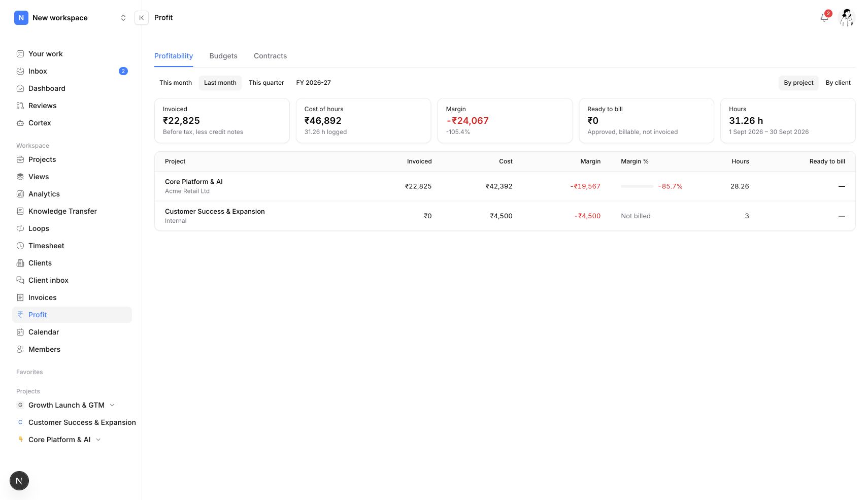Click the Profit sidebar item

tap(72, 315)
